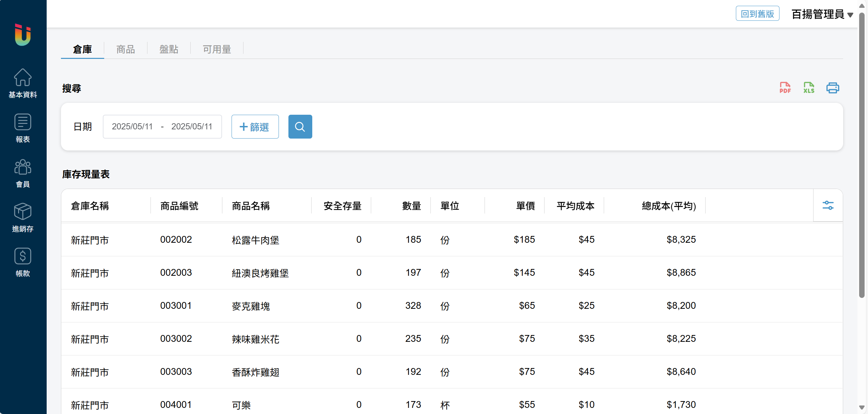Open the 可用量 tab

pyautogui.click(x=217, y=49)
